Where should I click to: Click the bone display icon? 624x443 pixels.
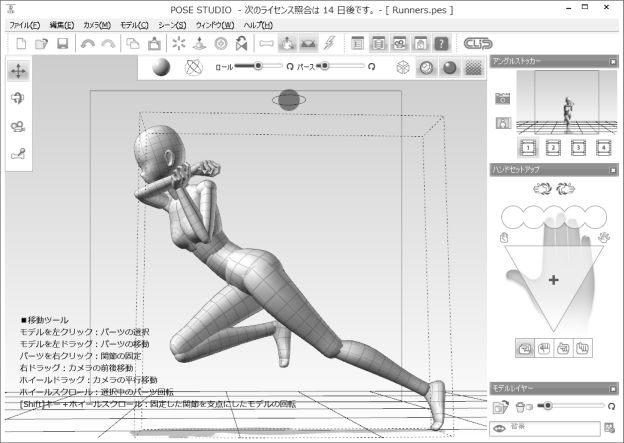tap(266, 43)
